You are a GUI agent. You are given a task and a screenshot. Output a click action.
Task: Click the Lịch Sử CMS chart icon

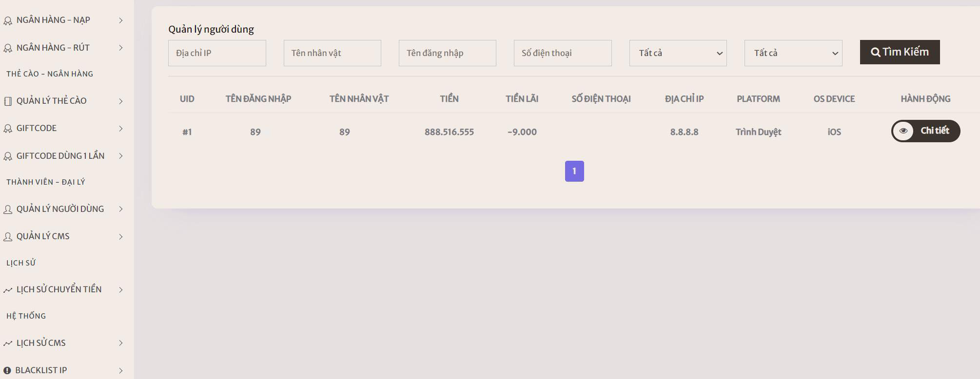point(8,343)
